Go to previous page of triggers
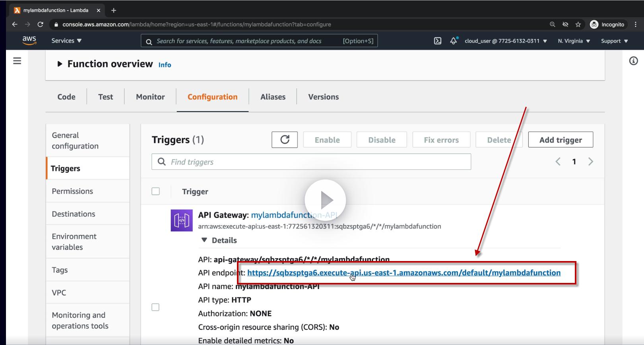Viewport: 644px width, 345px height. [x=558, y=162]
